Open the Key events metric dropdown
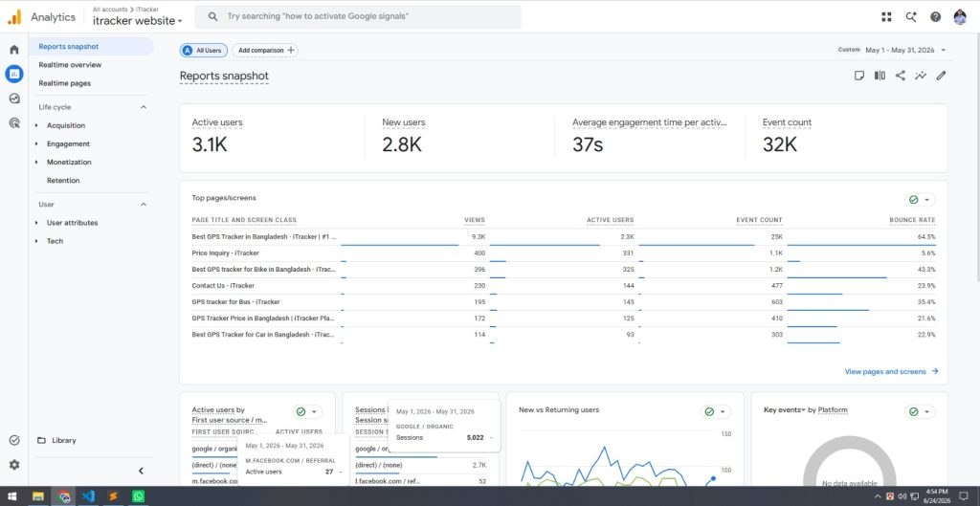This screenshot has height=506, width=980. click(785, 409)
